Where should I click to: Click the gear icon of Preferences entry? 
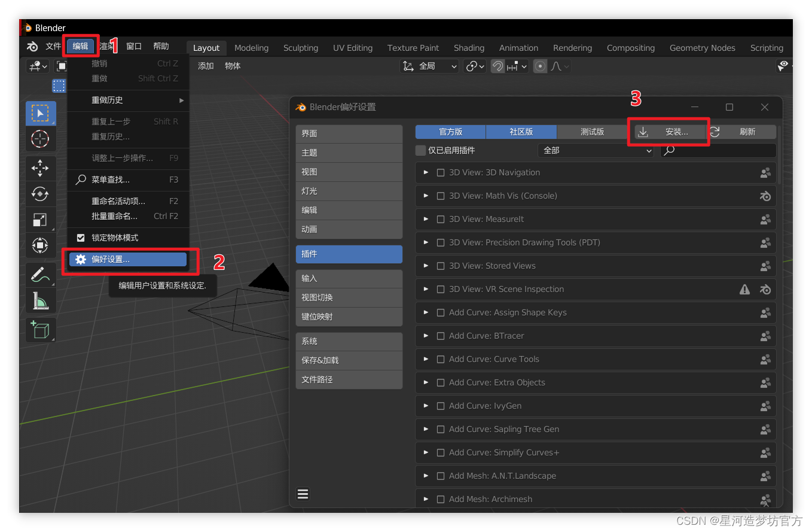click(x=81, y=259)
